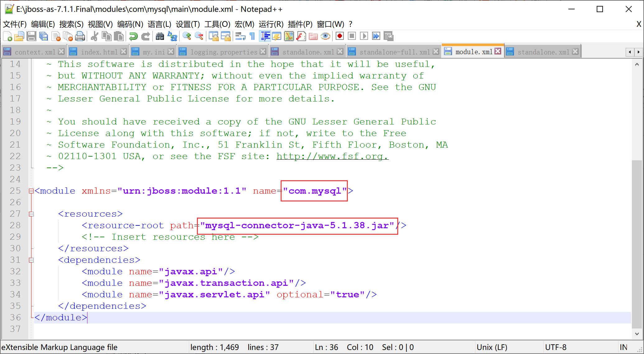Toggle indent guide toolbar button
Image resolution: width=644 pixels, height=354 pixels.
[x=265, y=36]
